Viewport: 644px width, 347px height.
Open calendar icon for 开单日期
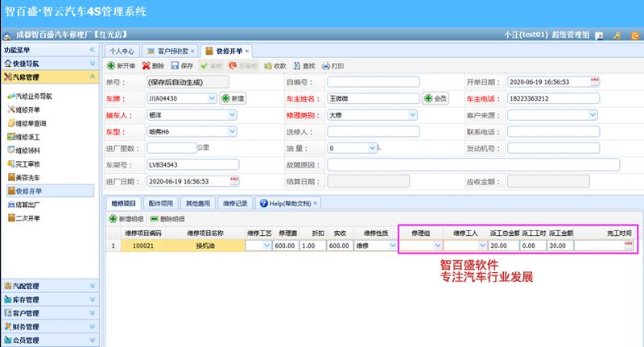coord(595,82)
